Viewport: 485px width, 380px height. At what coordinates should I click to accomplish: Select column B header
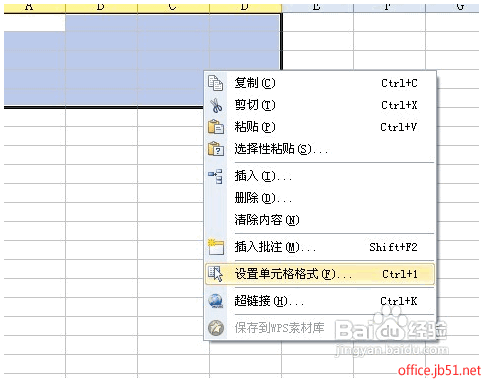coord(101,8)
